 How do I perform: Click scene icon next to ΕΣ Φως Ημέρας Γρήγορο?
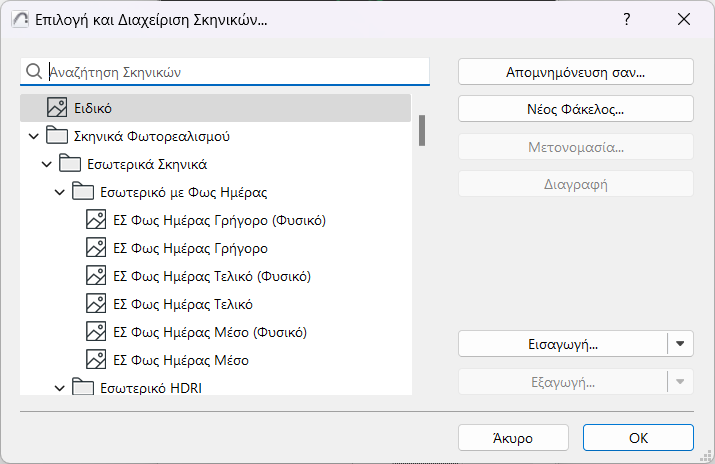(x=96, y=248)
